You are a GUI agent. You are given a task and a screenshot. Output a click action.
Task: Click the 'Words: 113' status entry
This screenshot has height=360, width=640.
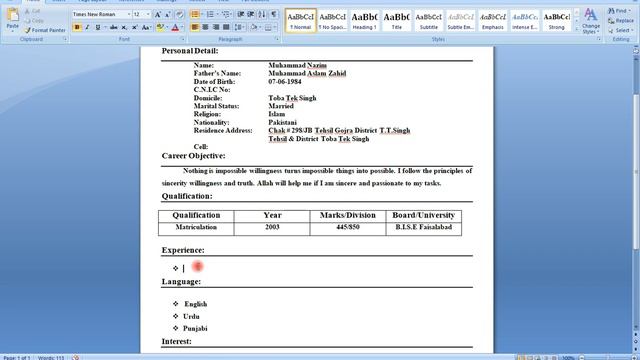(51, 358)
